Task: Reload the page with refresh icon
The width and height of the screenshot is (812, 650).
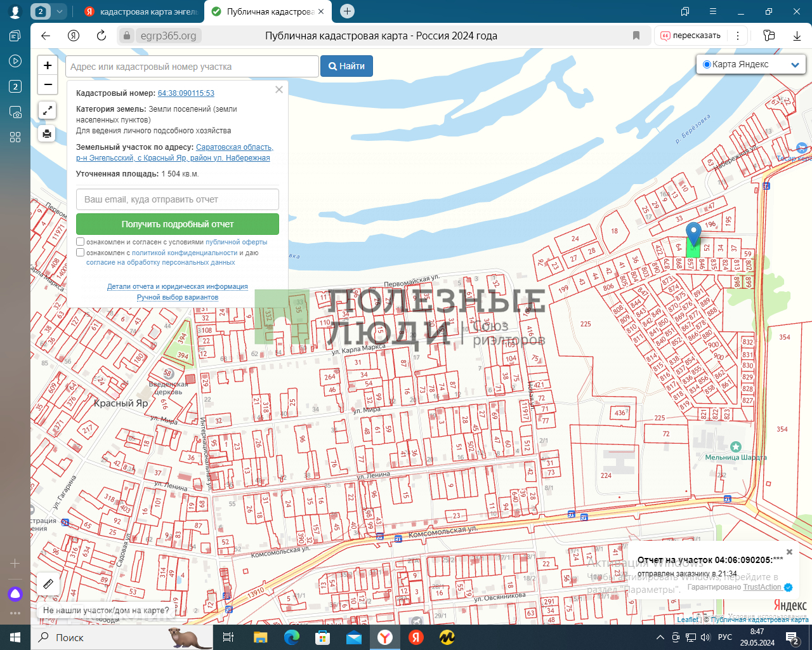Action: pos(101,36)
